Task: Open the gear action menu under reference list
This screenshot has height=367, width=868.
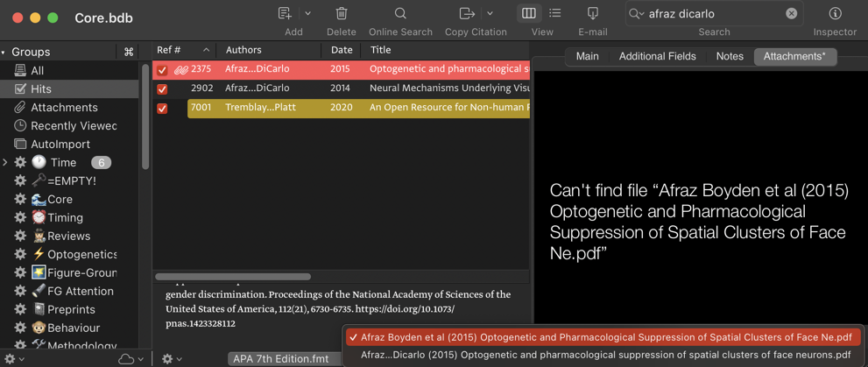Action: [x=171, y=359]
